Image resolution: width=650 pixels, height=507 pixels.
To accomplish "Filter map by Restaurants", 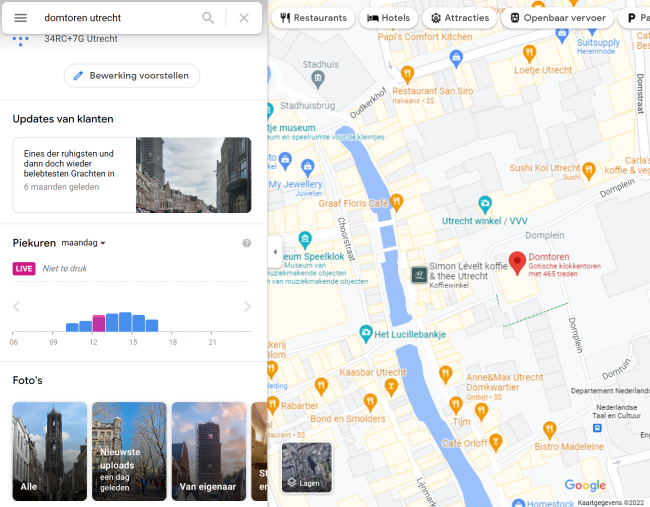I will pyautogui.click(x=313, y=18).
